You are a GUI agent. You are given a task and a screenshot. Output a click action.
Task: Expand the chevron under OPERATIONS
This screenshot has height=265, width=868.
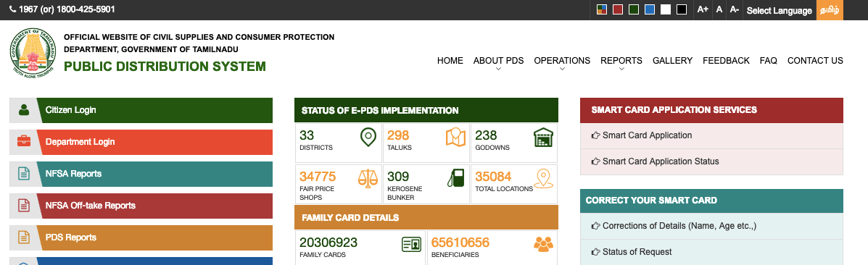pos(563,70)
